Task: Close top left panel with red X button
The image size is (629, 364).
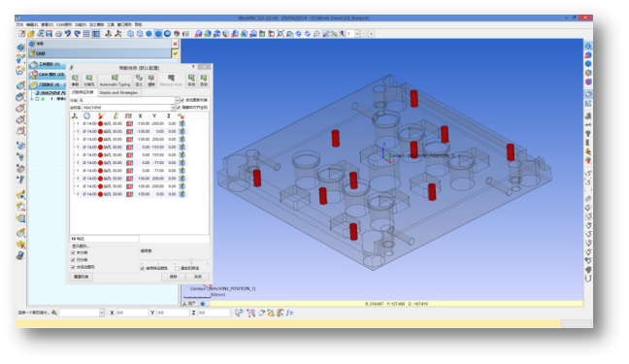Action: pyautogui.click(x=175, y=44)
